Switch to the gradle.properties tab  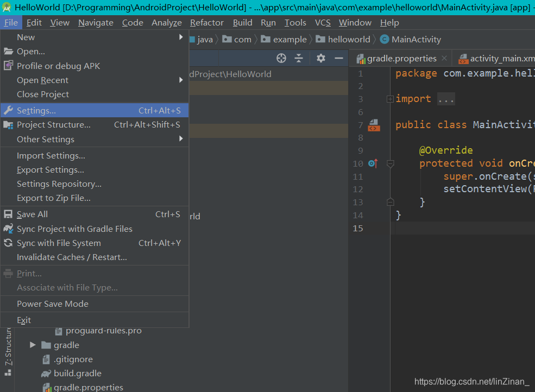400,58
